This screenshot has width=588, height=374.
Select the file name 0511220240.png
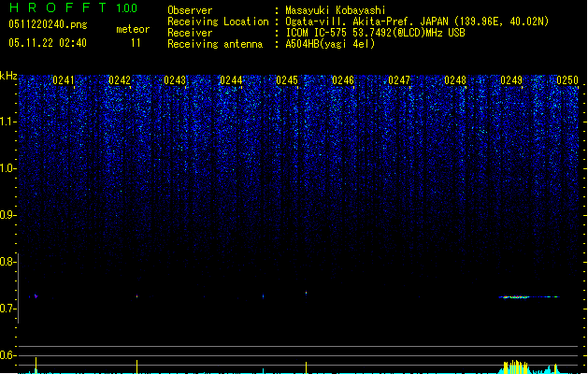click(x=48, y=24)
